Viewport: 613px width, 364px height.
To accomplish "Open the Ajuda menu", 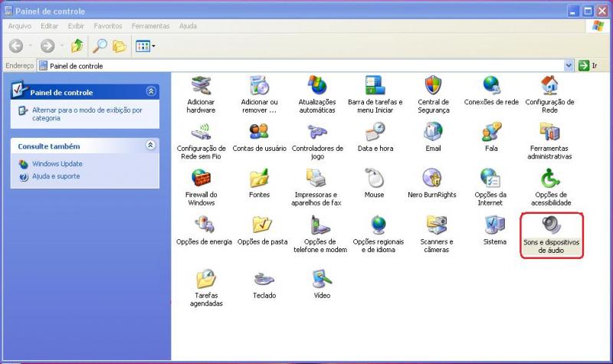I will click(x=188, y=26).
